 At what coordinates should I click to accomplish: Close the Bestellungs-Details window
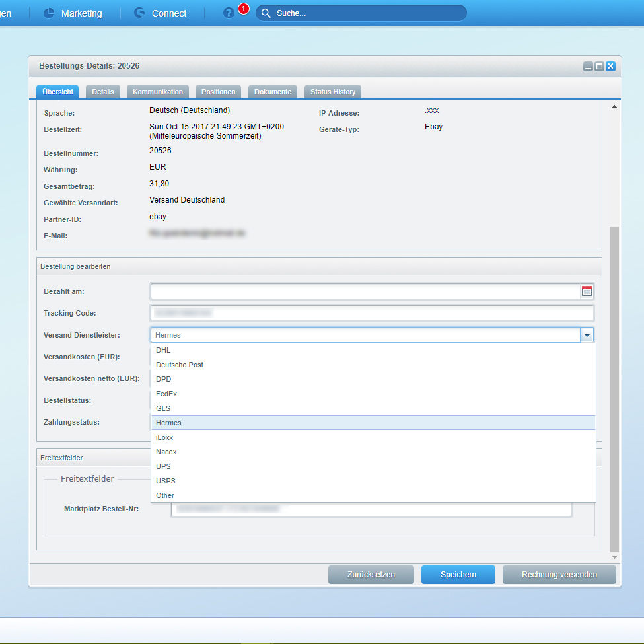610,66
